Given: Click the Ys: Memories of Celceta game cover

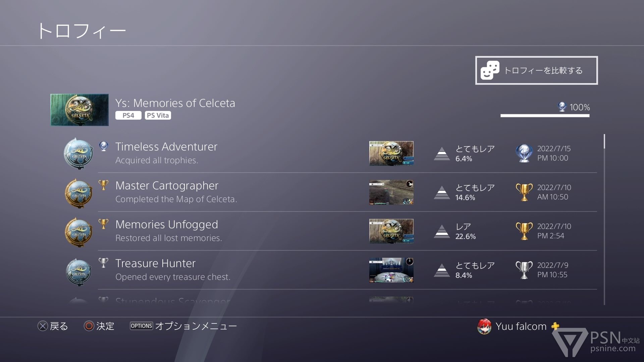Looking at the screenshot, I should tap(79, 110).
